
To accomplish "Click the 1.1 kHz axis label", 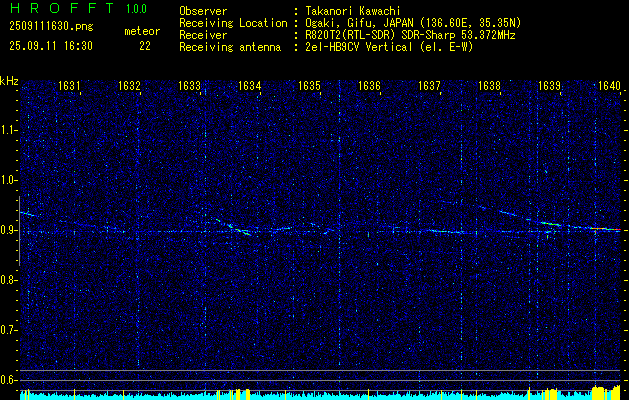I will (x=8, y=130).
